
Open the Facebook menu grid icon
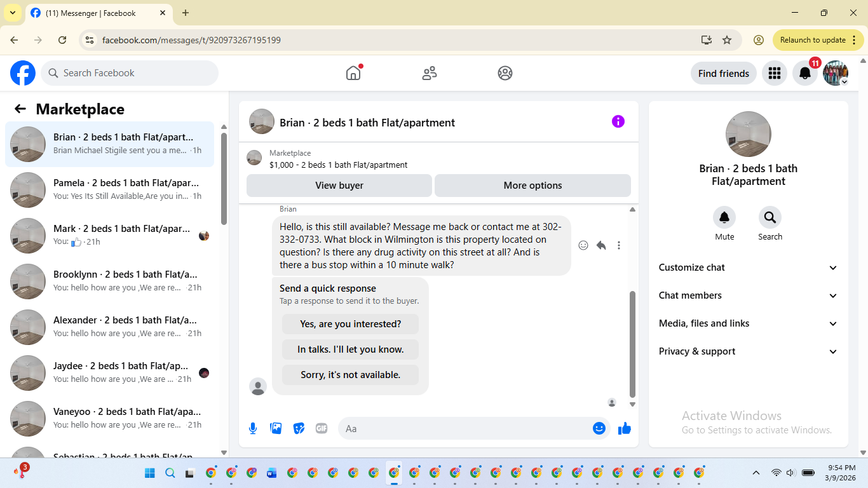click(x=774, y=73)
